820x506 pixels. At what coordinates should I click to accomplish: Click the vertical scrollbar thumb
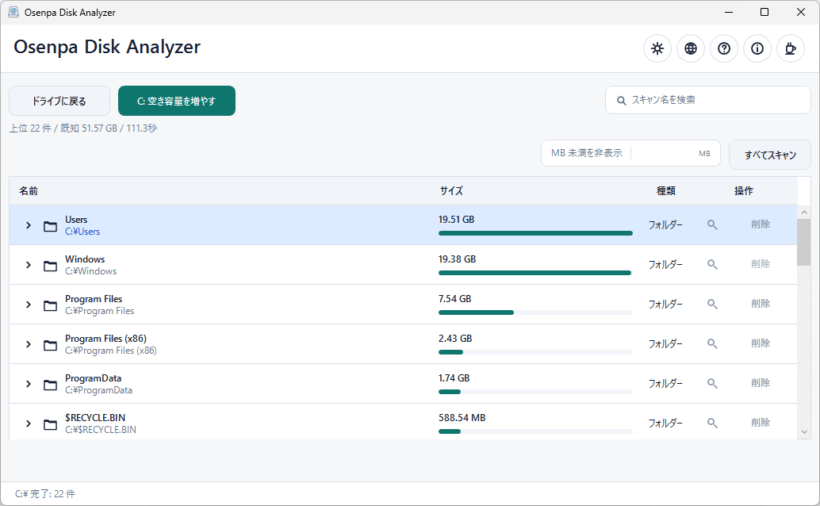coord(804,243)
